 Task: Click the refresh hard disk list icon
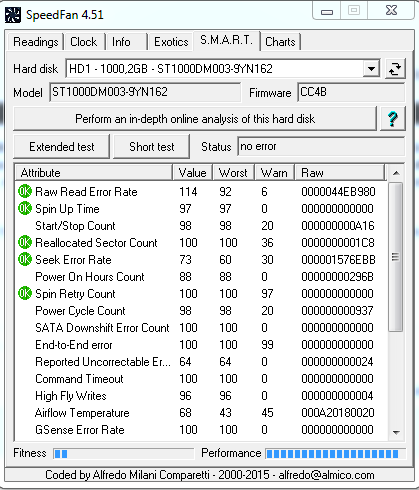pos(395,69)
